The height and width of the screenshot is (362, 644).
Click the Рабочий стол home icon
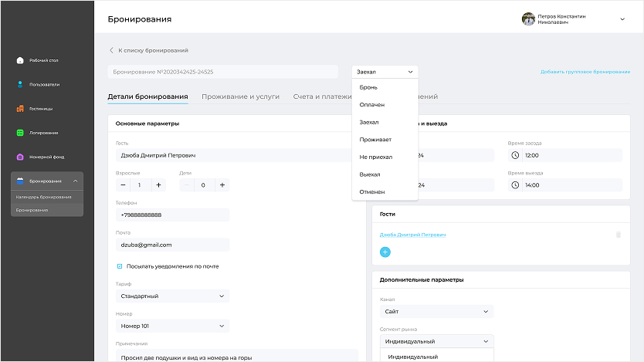pyautogui.click(x=20, y=60)
